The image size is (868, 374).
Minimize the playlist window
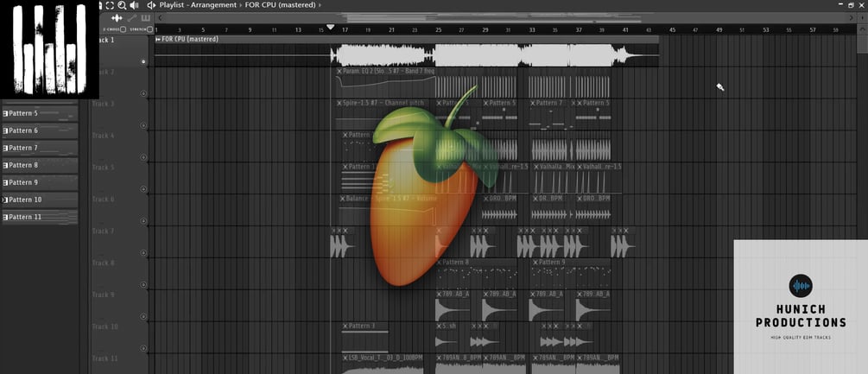840,5
